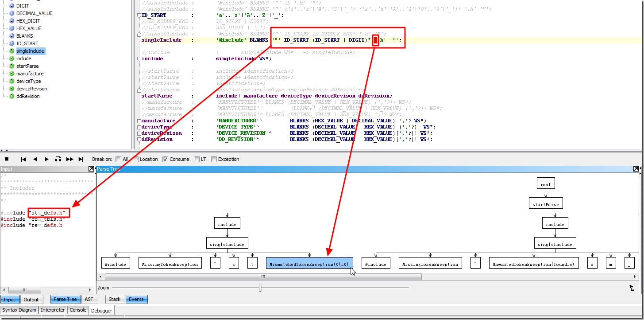644x320 pixels.
Task: Uncheck Break on Consume checkbox
Action: tap(165, 160)
